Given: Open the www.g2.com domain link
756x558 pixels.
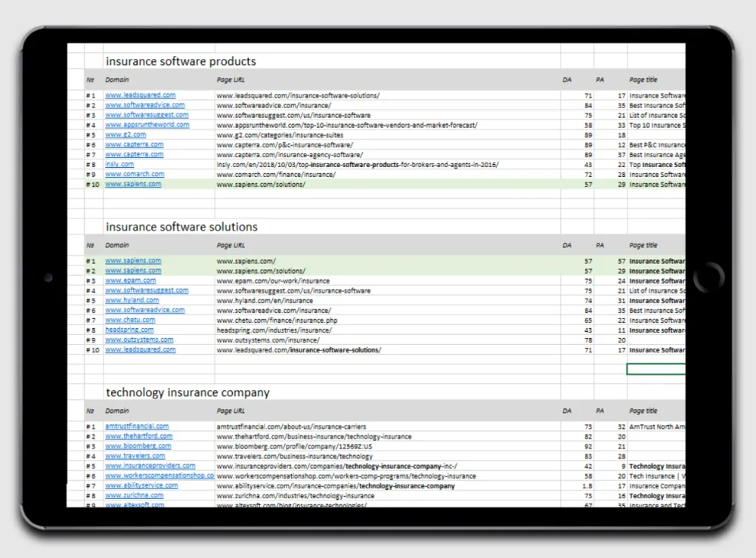Looking at the screenshot, I should pos(125,135).
